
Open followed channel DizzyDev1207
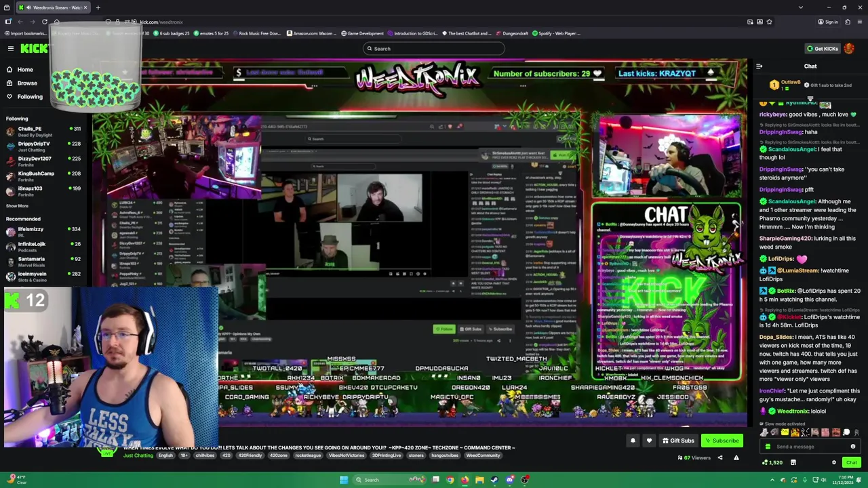click(x=43, y=161)
